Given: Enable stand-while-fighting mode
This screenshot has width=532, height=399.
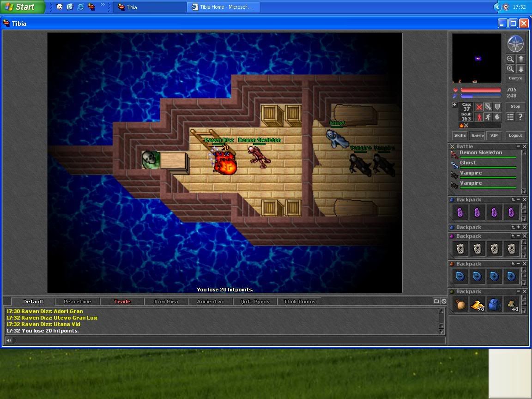Looking at the screenshot, I should (479, 117).
